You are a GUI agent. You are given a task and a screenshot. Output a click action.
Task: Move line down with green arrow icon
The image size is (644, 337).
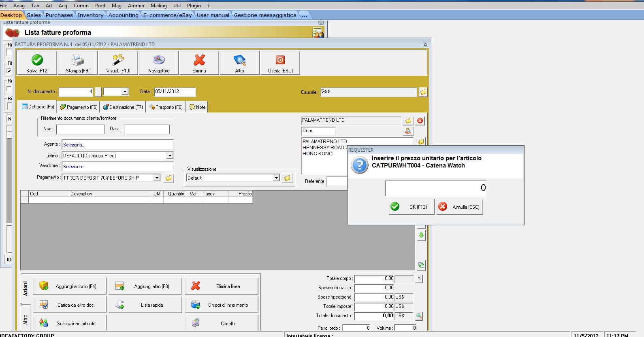(421, 235)
